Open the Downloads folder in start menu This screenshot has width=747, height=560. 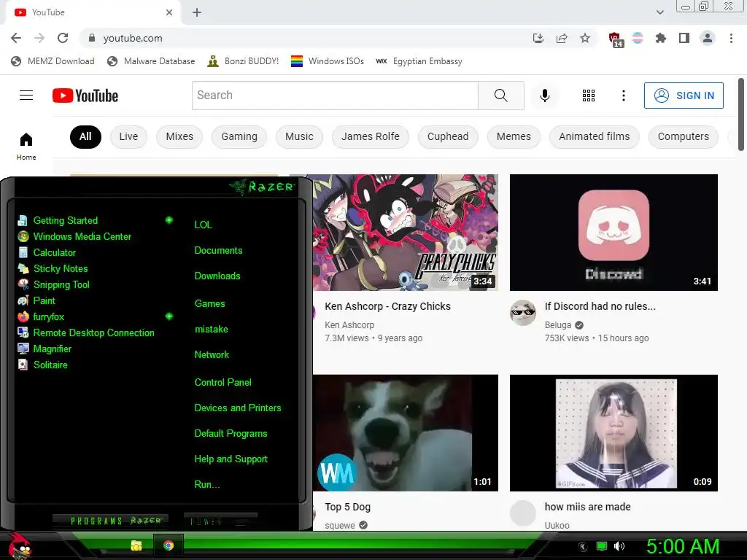pos(217,276)
